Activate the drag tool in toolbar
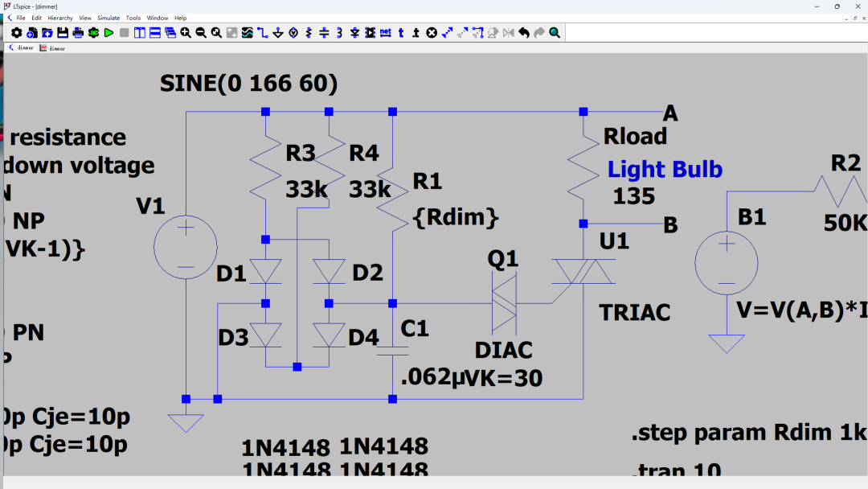 pos(477,33)
